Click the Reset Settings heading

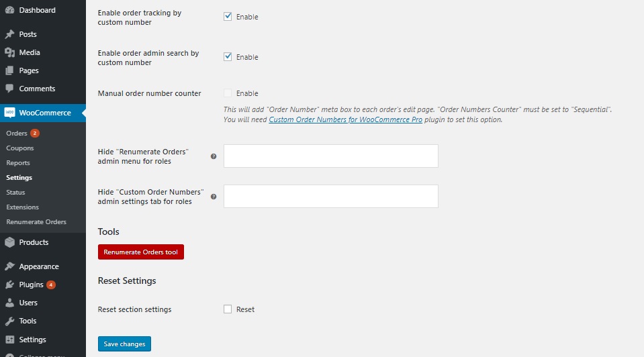(127, 280)
